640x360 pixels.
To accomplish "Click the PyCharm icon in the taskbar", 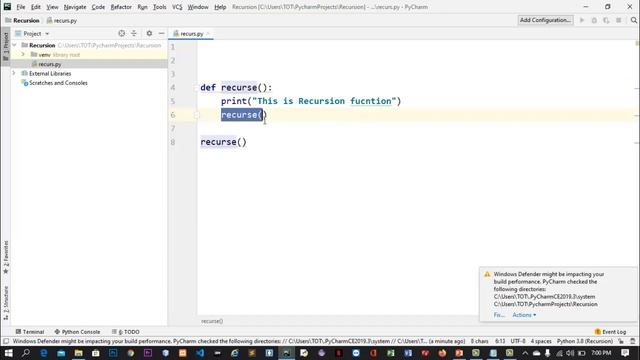I will (287, 353).
